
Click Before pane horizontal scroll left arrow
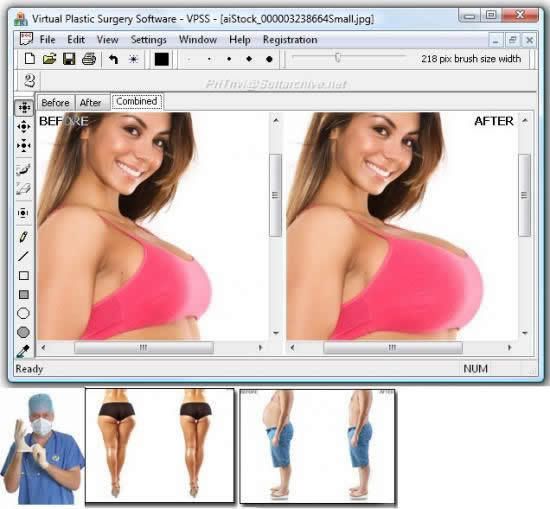click(43, 348)
